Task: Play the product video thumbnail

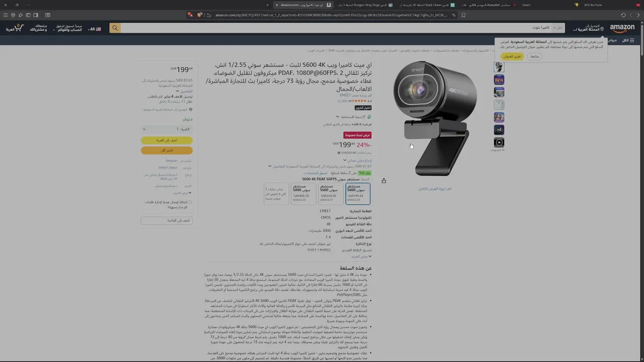Action: click(499, 142)
